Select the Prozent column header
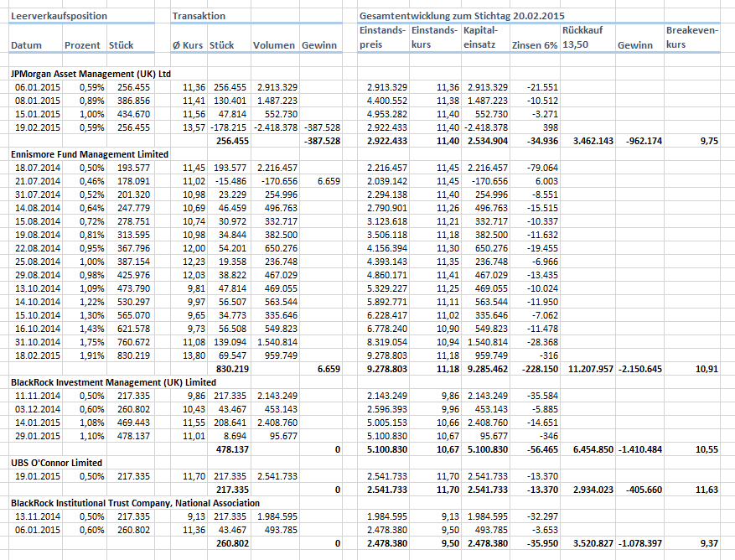 [x=82, y=45]
